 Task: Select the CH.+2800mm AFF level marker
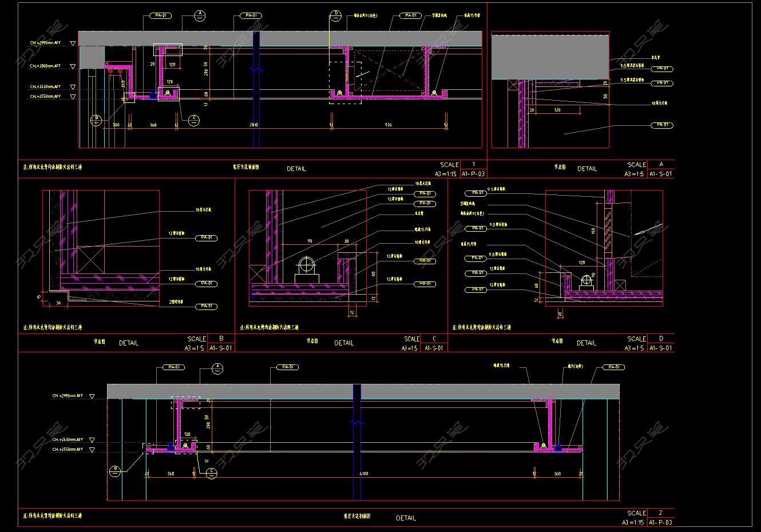click(x=73, y=67)
